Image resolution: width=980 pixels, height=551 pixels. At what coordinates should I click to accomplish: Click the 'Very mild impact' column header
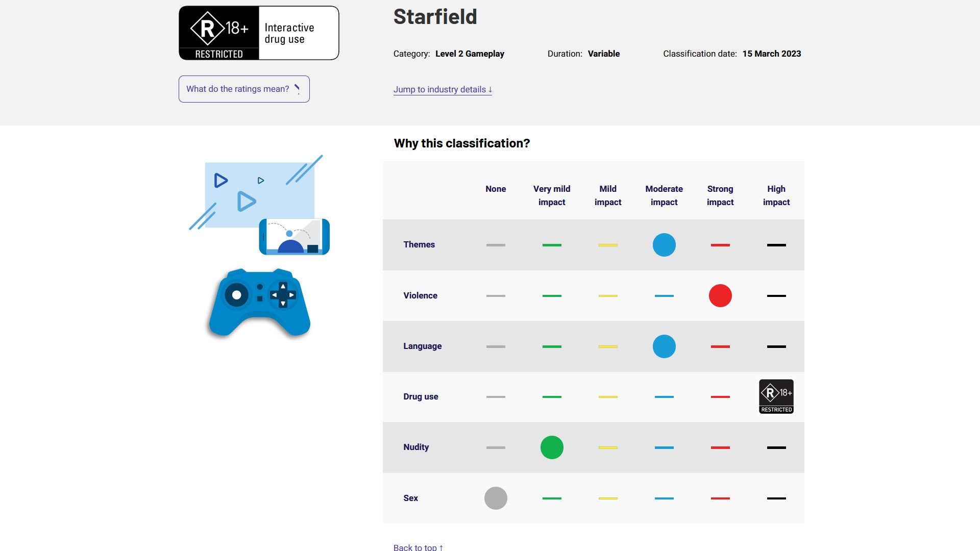tap(552, 195)
